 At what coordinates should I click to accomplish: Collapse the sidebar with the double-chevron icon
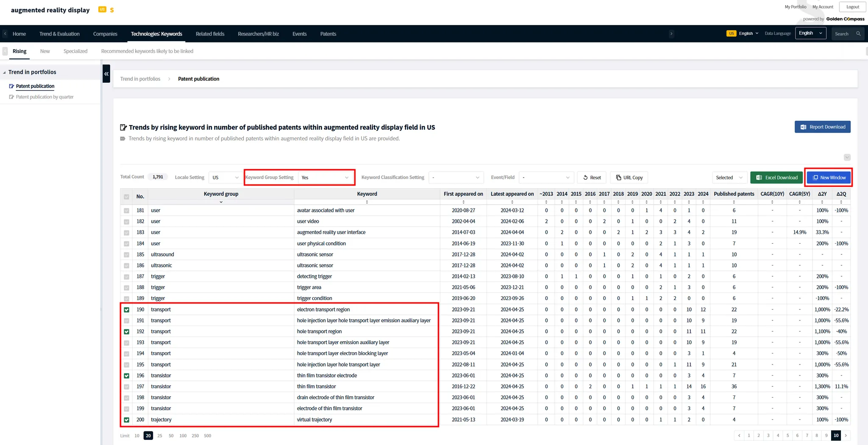pyautogui.click(x=106, y=74)
